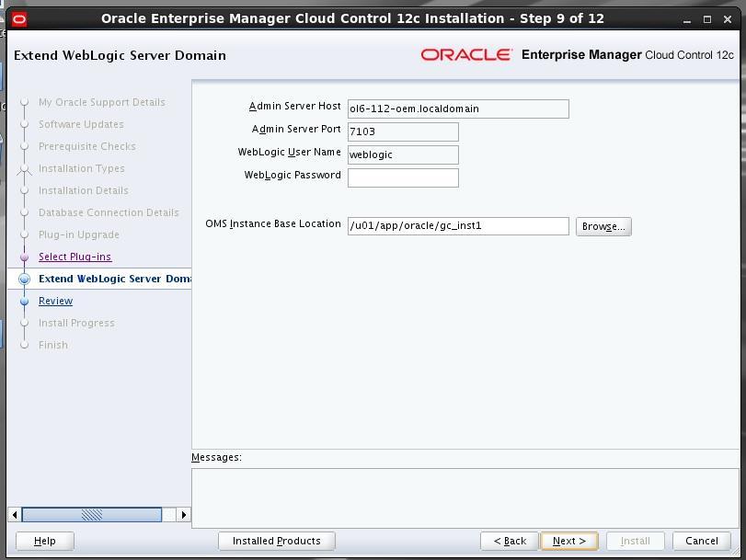This screenshot has height=560, width=746.
Task: Click Database Connection Details step
Action: 109,212
